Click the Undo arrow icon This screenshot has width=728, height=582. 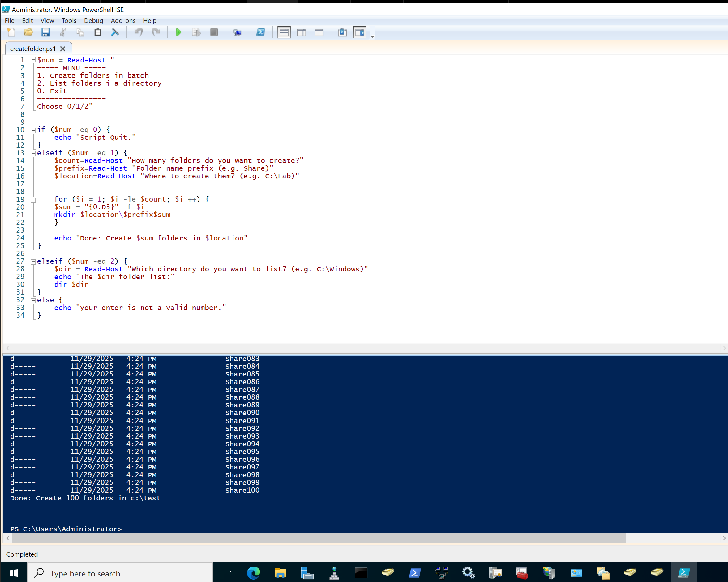(139, 32)
